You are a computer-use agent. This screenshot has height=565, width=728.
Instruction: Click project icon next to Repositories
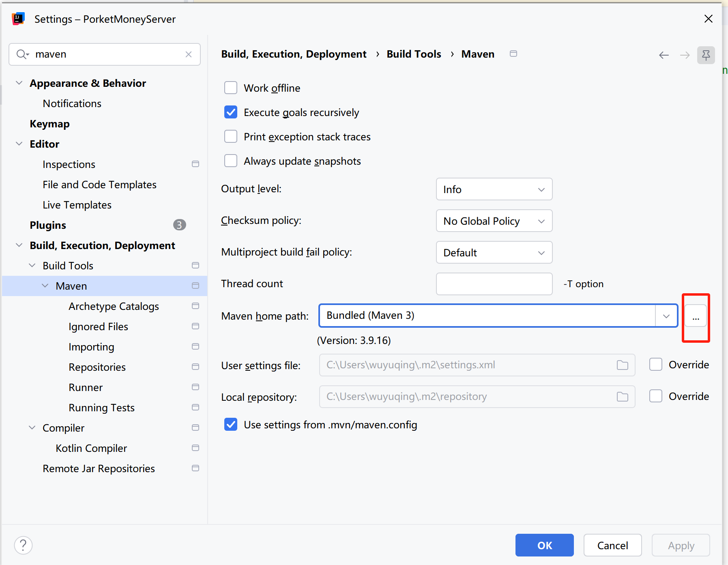(195, 367)
